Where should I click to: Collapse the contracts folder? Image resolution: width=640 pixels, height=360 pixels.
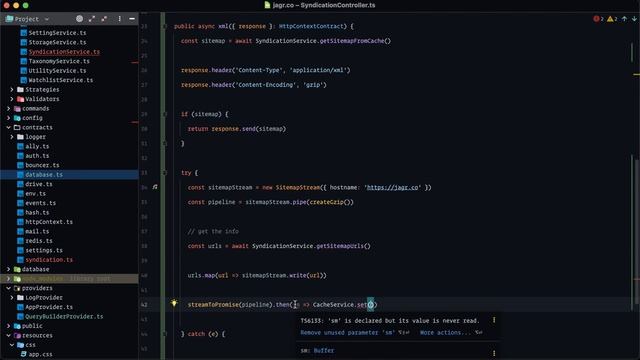tap(9, 127)
